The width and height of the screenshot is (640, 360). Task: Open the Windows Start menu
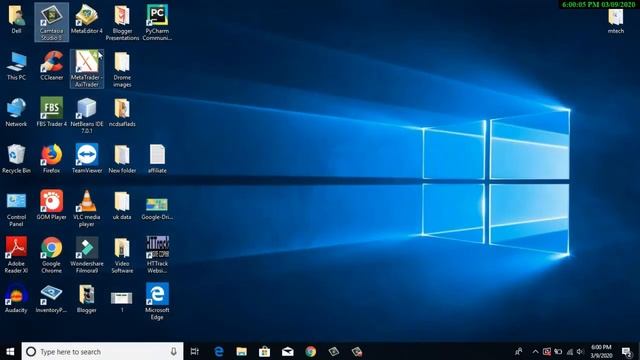point(11,351)
